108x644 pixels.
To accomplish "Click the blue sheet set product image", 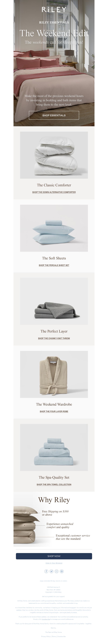I will click(x=54, y=228).
